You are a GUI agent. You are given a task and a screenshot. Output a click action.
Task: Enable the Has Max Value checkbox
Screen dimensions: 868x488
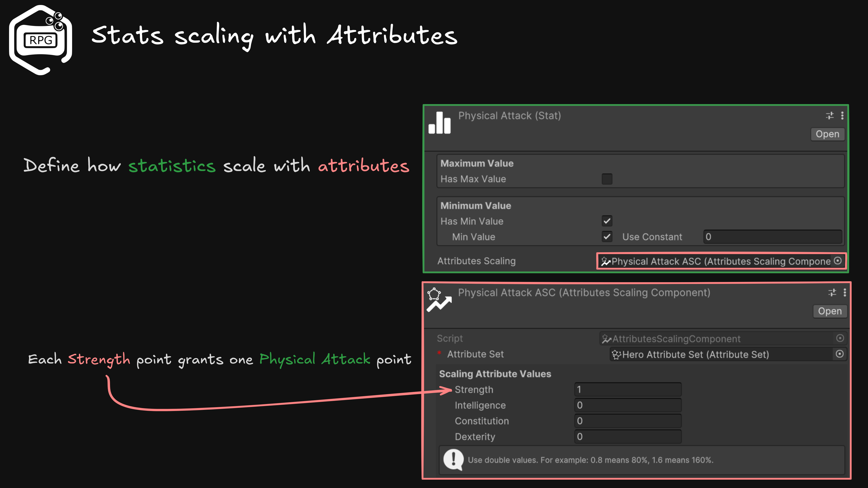click(607, 179)
